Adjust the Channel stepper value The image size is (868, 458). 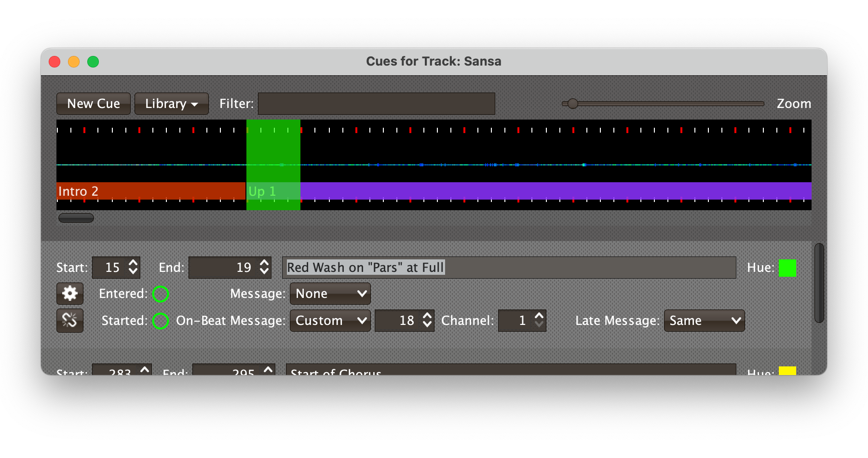(x=539, y=321)
